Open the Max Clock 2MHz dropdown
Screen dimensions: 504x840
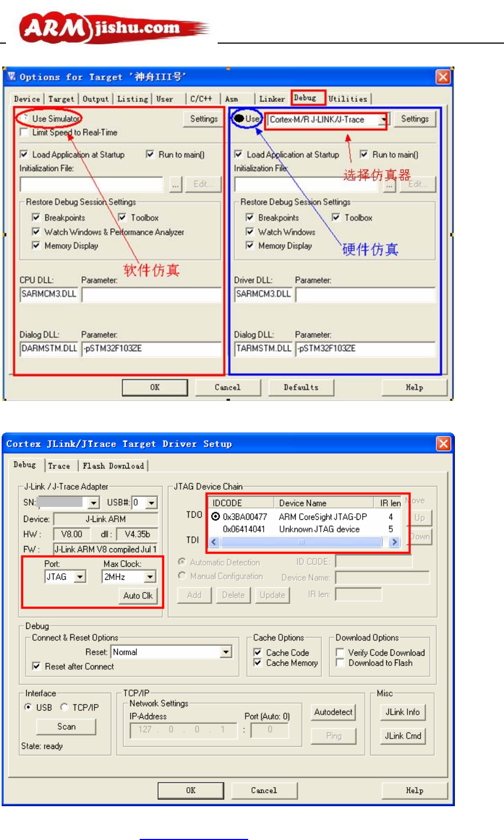(x=150, y=577)
